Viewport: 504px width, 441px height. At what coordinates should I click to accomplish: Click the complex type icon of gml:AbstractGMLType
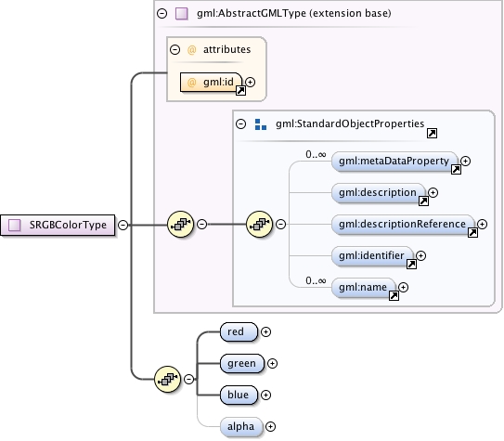click(182, 14)
